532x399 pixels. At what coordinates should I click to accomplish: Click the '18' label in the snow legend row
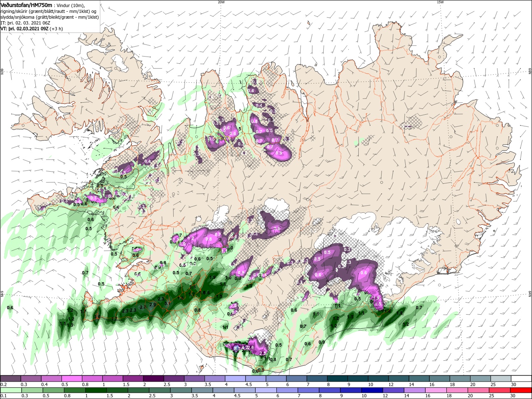click(x=451, y=384)
